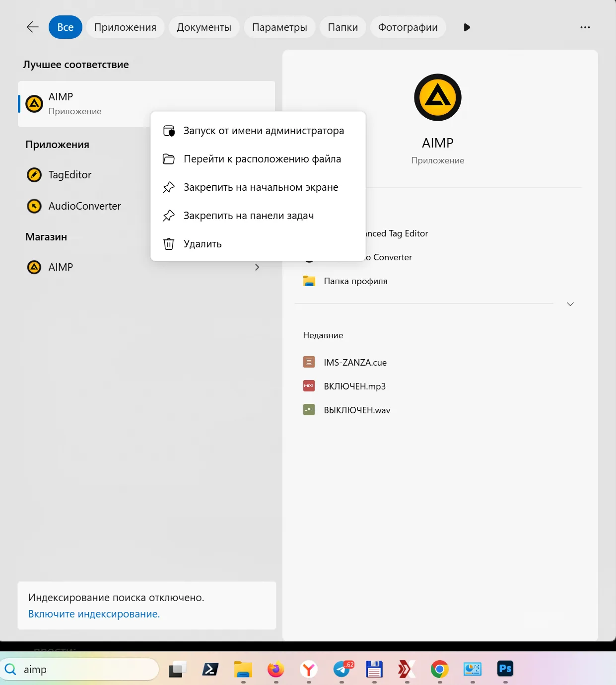Click the taskbar search field with aimp
This screenshot has width=616, height=685.
click(79, 670)
